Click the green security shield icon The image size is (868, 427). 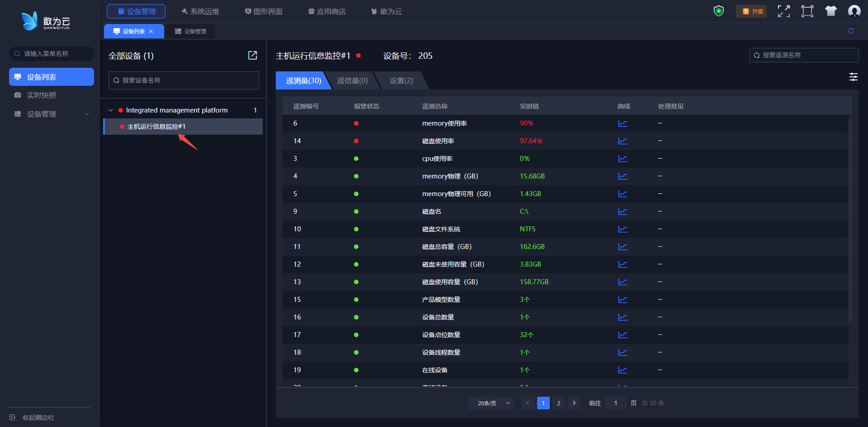pos(718,11)
